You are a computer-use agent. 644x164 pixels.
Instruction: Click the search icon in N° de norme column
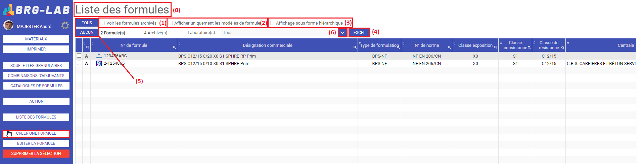pos(449,47)
